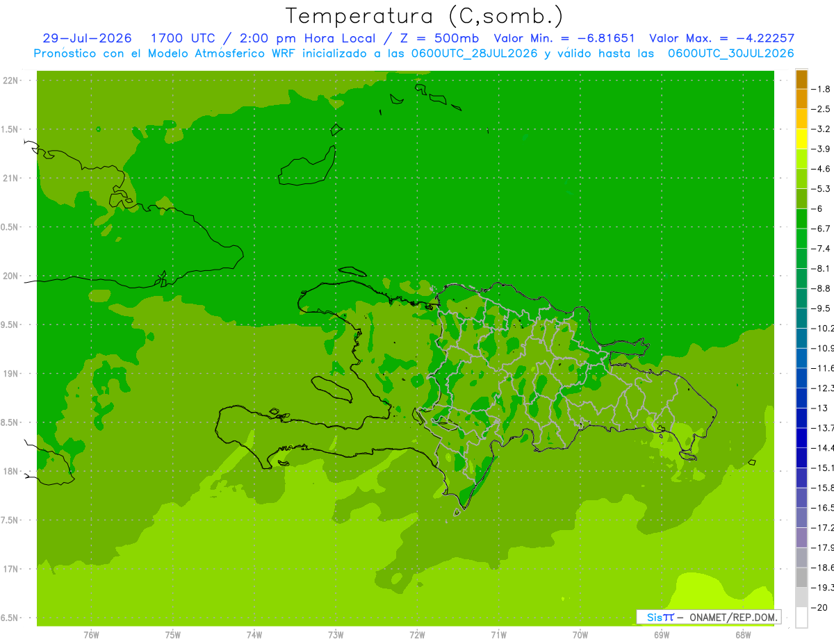Click the title 'Temperatura (C,somb.)'
Screen dimensions: 834x644
[424, 16]
